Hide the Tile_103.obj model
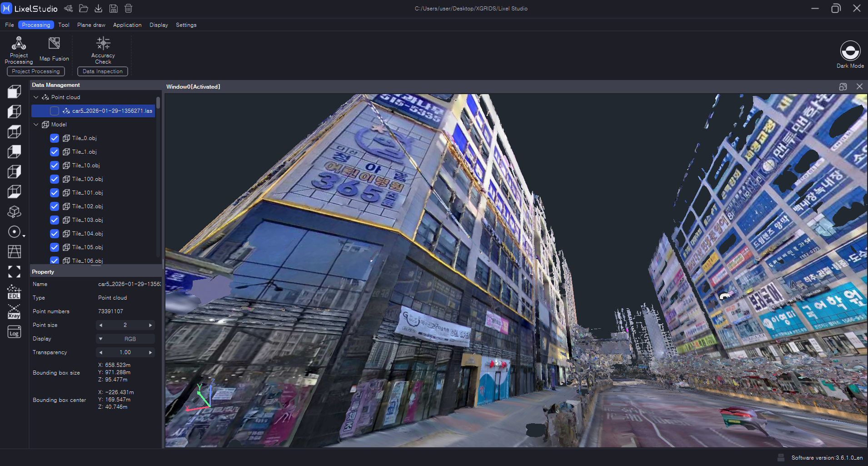This screenshot has height=466, width=868. [x=55, y=220]
